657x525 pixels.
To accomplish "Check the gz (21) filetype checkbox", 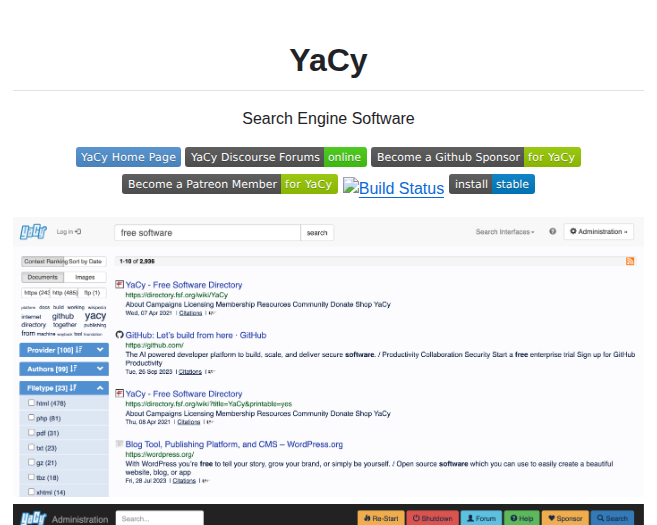I will 31,462.
